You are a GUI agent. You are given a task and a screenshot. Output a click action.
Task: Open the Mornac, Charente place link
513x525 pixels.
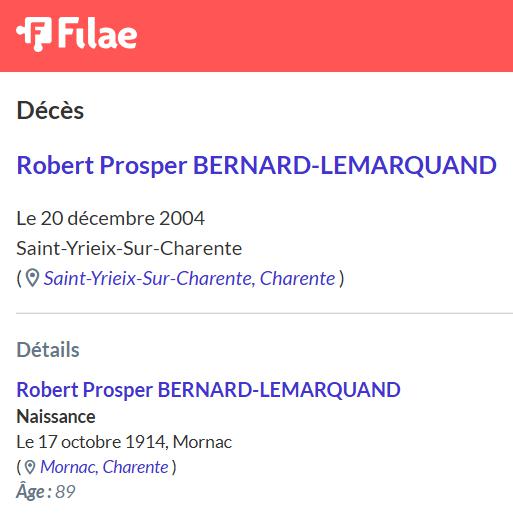coord(104,467)
